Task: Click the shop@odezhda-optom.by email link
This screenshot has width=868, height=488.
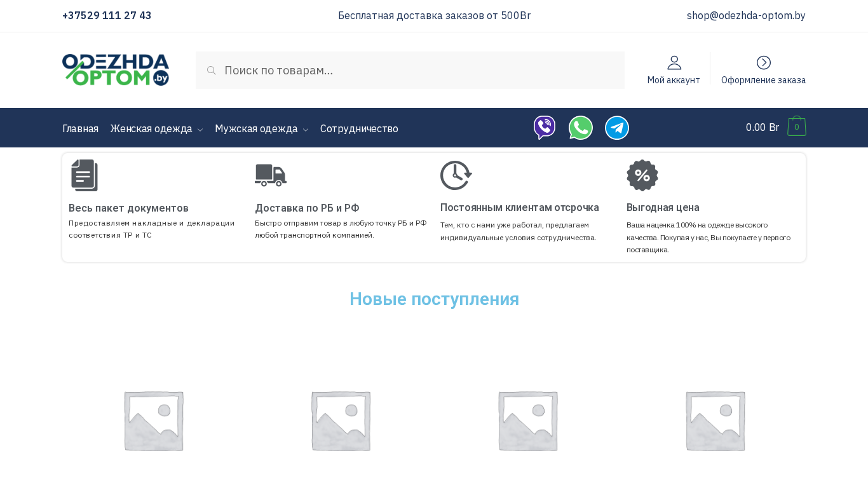Action: (745, 16)
